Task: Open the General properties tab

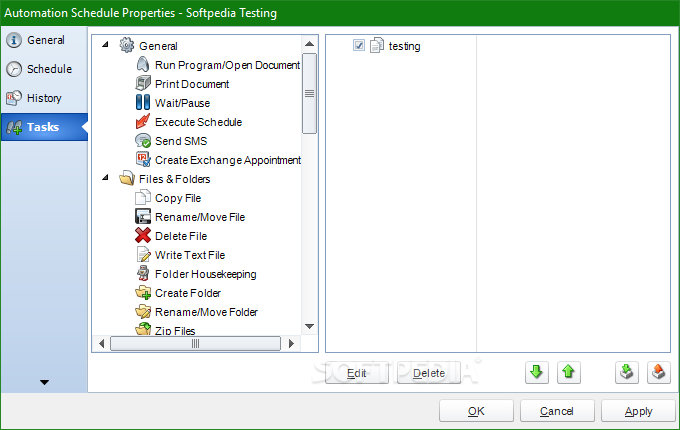Action: click(x=44, y=40)
